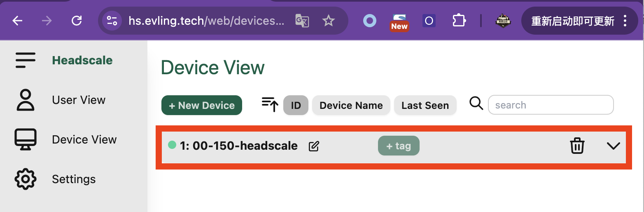644x212 pixels.
Task: Open the three-dot Chrome menu
Action: point(625,21)
